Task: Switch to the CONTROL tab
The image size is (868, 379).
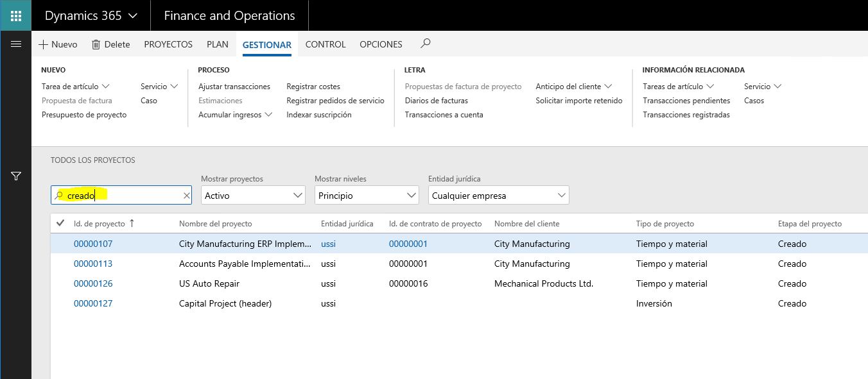Action: click(x=325, y=44)
